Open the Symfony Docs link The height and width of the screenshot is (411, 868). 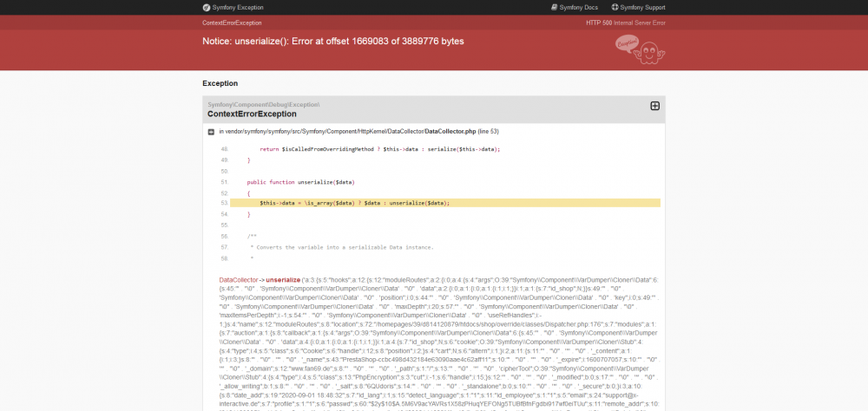pyautogui.click(x=578, y=8)
